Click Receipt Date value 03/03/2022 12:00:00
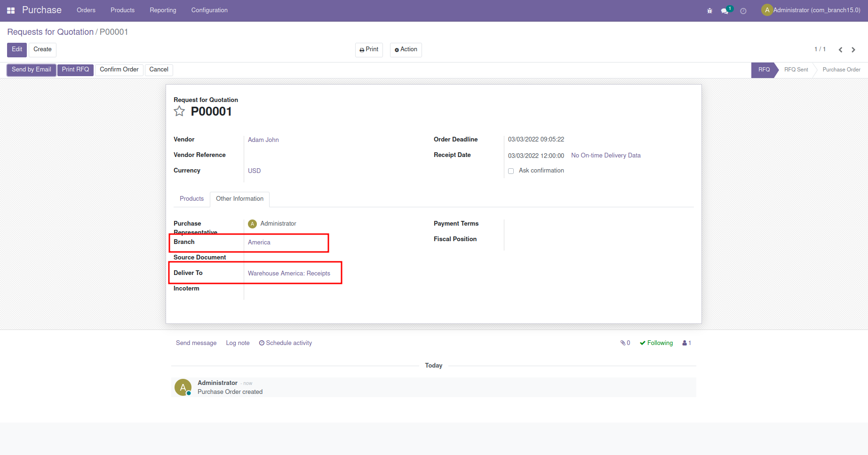The width and height of the screenshot is (868, 455). click(536, 156)
